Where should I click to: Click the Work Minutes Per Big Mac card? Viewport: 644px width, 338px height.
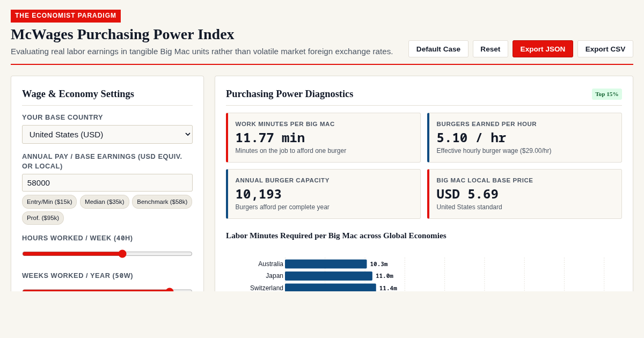[323, 137]
